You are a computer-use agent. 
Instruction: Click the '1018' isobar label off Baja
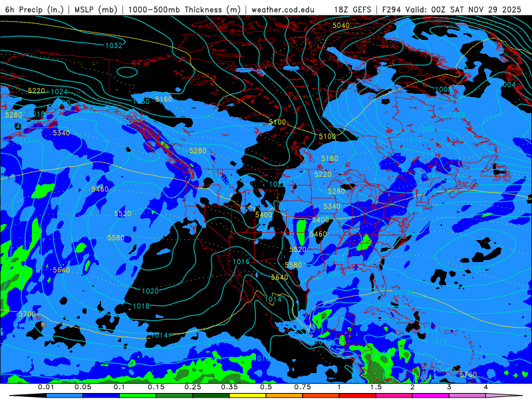141,306
